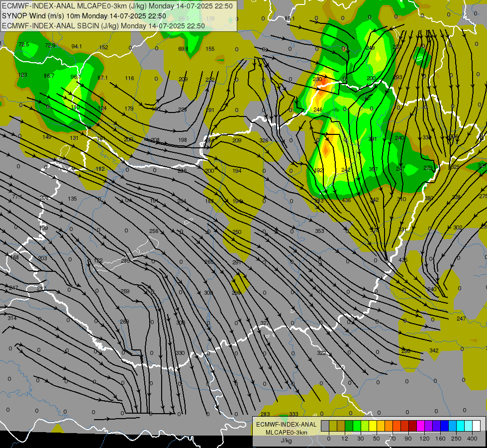Click the pure yellow legend swatch

pyautogui.click(x=373, y=426)
